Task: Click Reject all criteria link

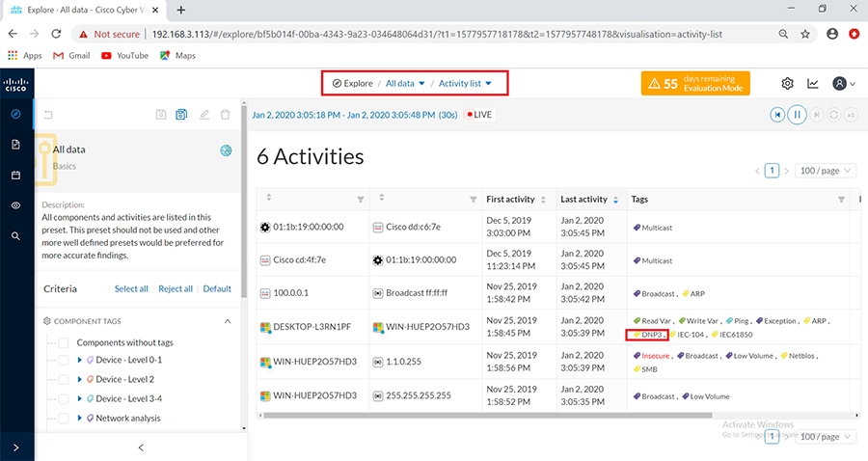Action: coord(176,289)
